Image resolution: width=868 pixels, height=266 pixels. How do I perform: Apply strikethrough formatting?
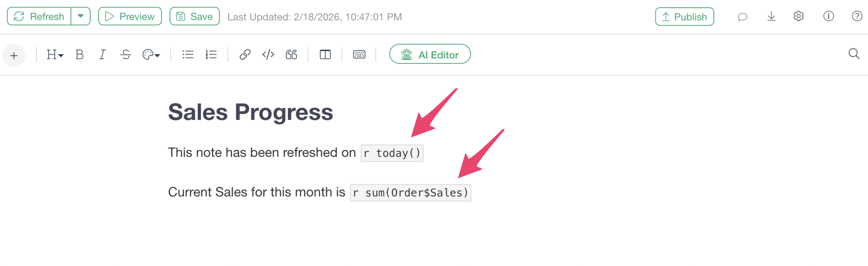pos(125,55)
